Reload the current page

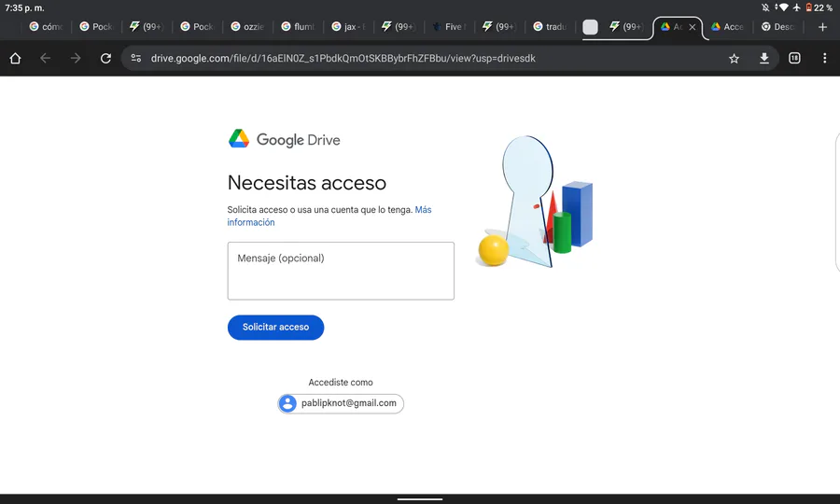pos(105,59)
